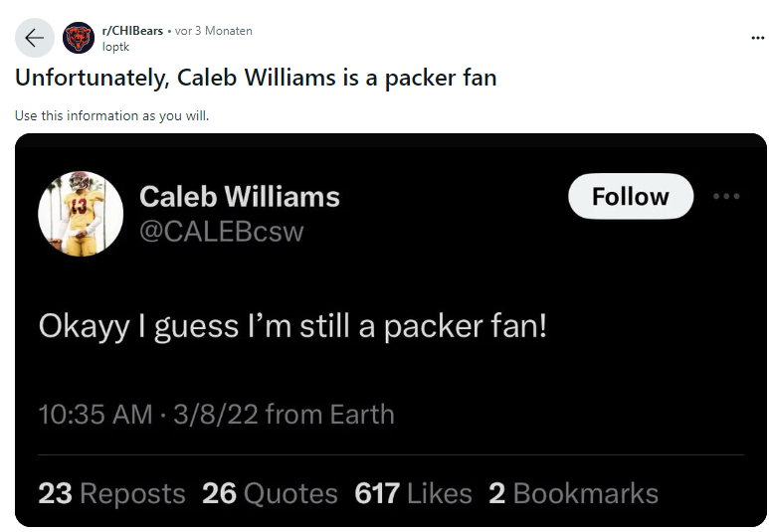The height and width of the screenshot is (532, 769).
Task: Open Caleb Williams' profile avatar
Action: point(80,214)
